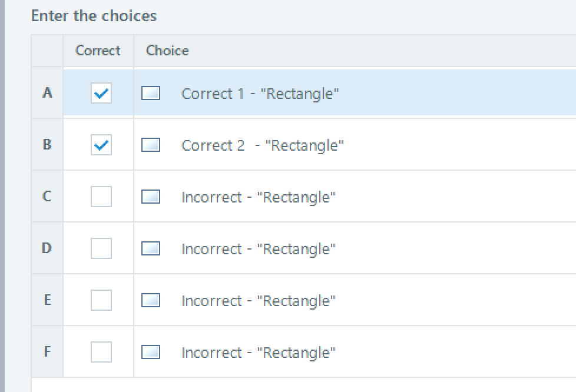The image size is (576, 392).
Task: Click the Incorrect choice text in row F
Action: pyautogui.click(x=259, y=353)
